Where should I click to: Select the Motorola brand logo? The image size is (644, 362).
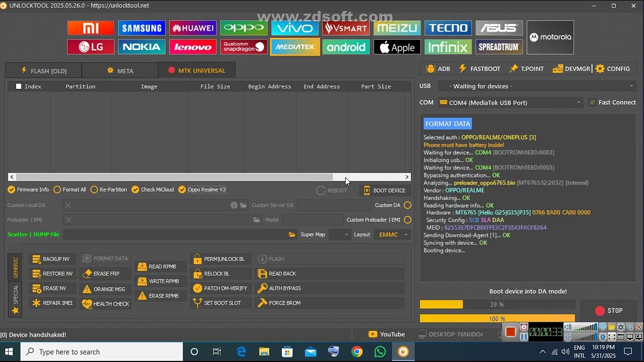tap(550, 37)
